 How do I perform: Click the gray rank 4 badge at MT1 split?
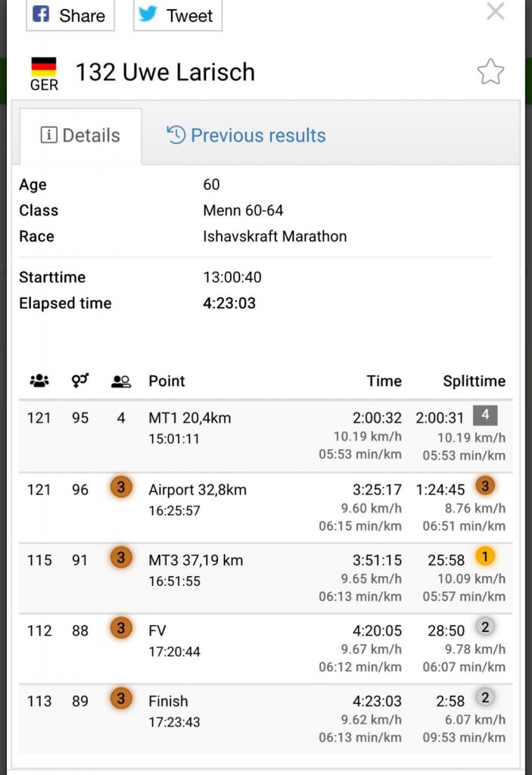point(484,415)
